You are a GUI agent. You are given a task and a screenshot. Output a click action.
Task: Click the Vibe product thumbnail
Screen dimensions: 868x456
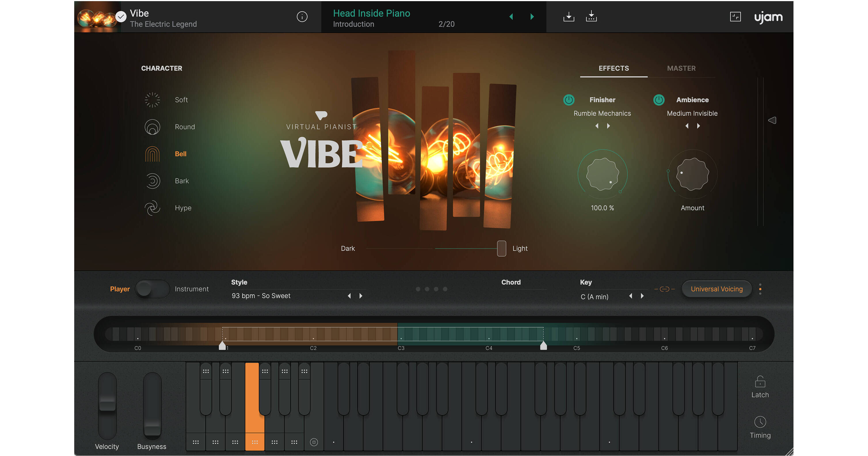point(97,17)
